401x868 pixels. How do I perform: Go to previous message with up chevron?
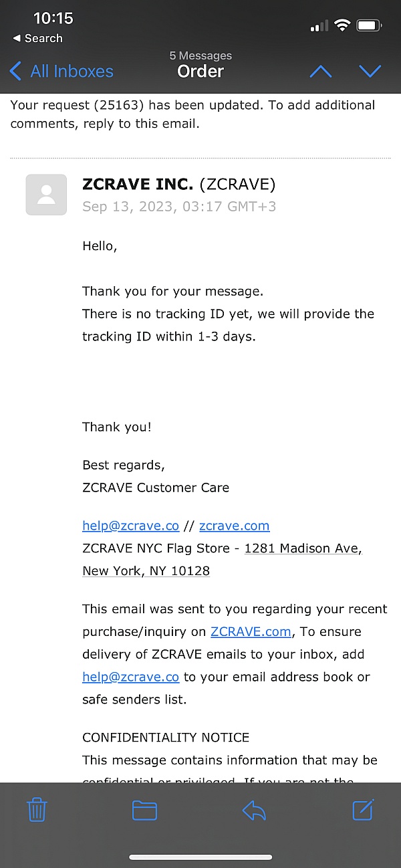click(321, 72)
